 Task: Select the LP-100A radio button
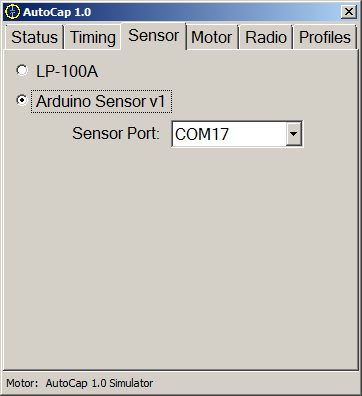pyautogui.click(x=22, y=71)
